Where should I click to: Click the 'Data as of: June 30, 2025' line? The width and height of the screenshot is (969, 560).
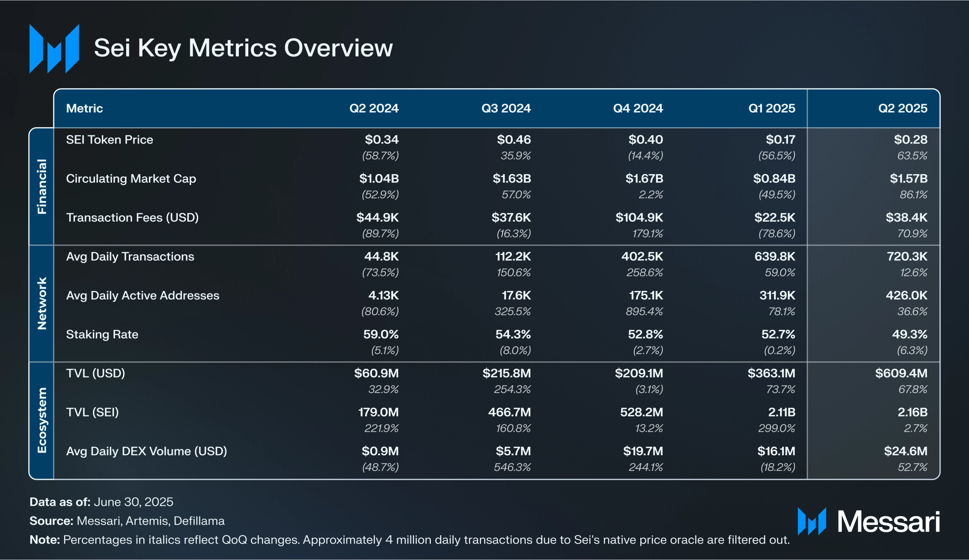101,502
